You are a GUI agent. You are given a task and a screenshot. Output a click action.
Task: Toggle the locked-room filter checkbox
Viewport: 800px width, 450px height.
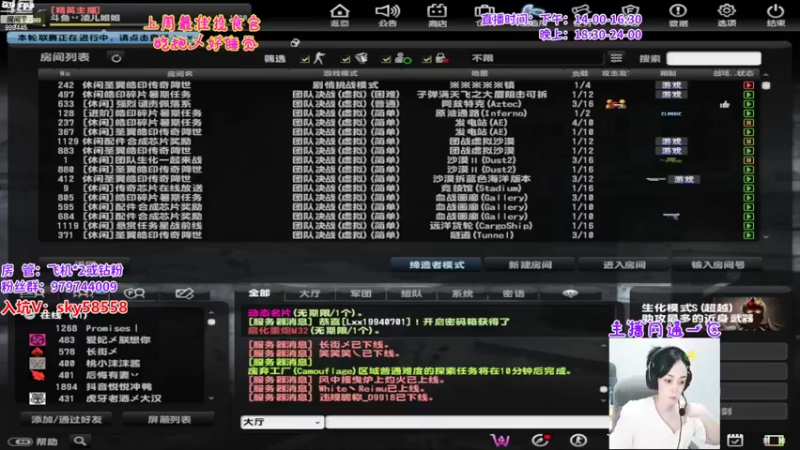(x=427, y=60)
